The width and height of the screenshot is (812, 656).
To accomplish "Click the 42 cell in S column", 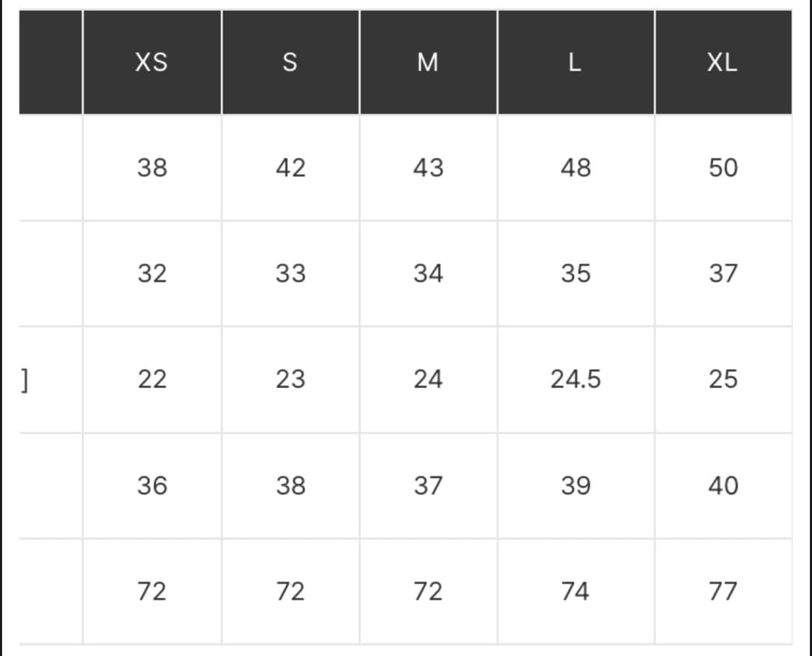I will point(290,168).
